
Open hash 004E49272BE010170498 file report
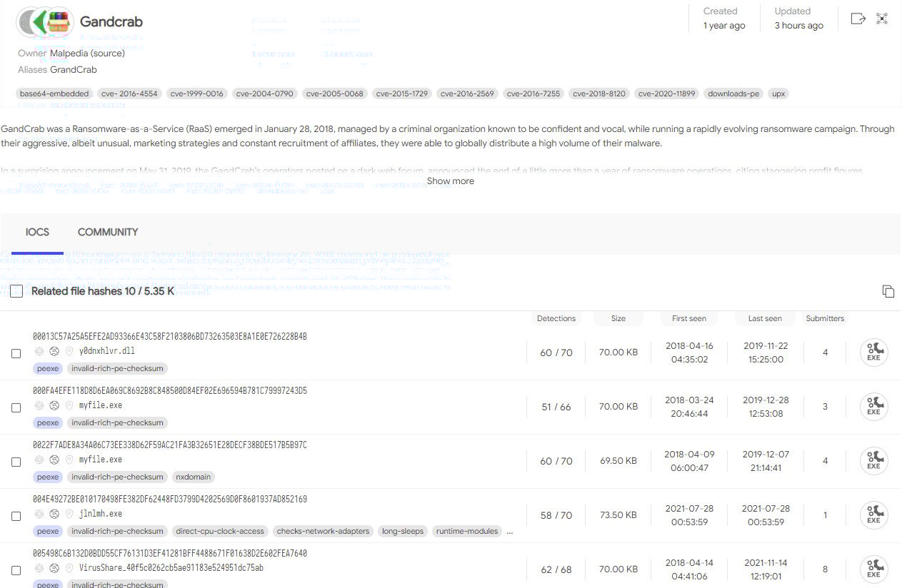click(x=170, y=500)
